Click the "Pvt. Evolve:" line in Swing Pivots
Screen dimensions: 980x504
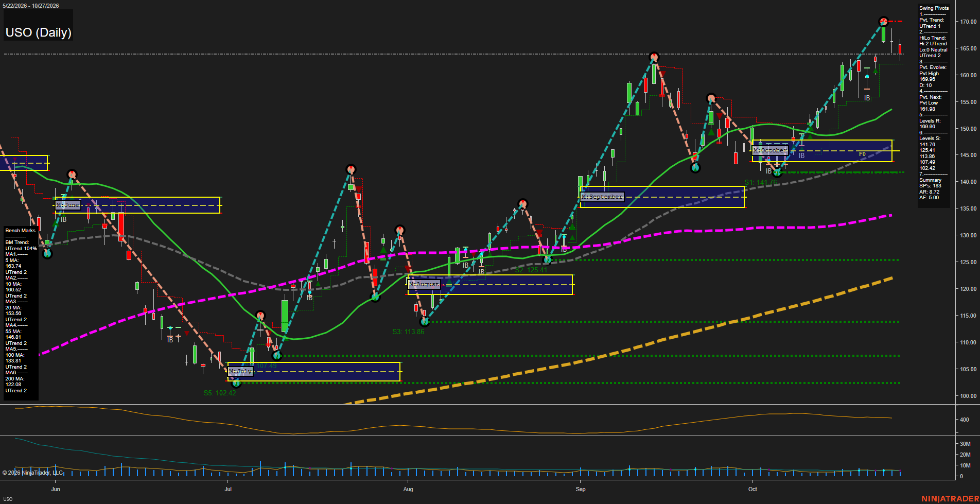pyautogui.click(x=933, y=67)
